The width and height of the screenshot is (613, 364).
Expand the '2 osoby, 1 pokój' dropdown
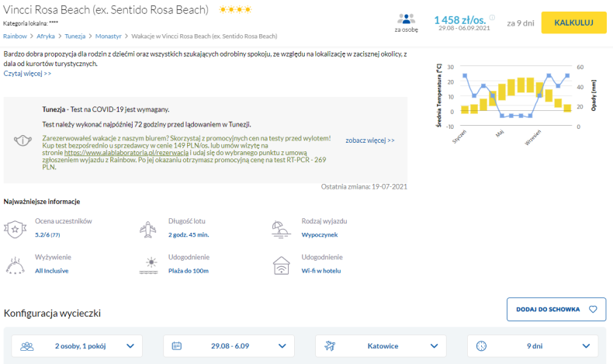click(x=77, y=346)
